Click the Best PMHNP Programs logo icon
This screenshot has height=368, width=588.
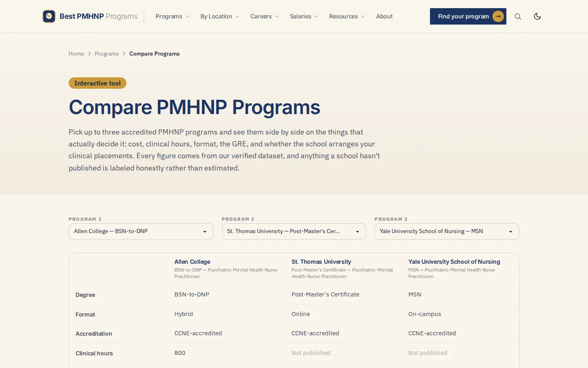[x=49, y=16]
